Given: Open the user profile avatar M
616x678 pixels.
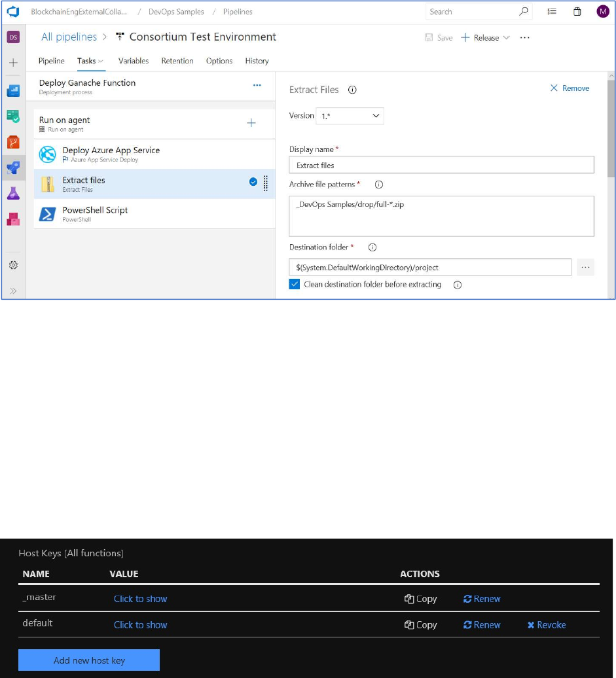Looking at the screenshot, I should coord(603,12).
